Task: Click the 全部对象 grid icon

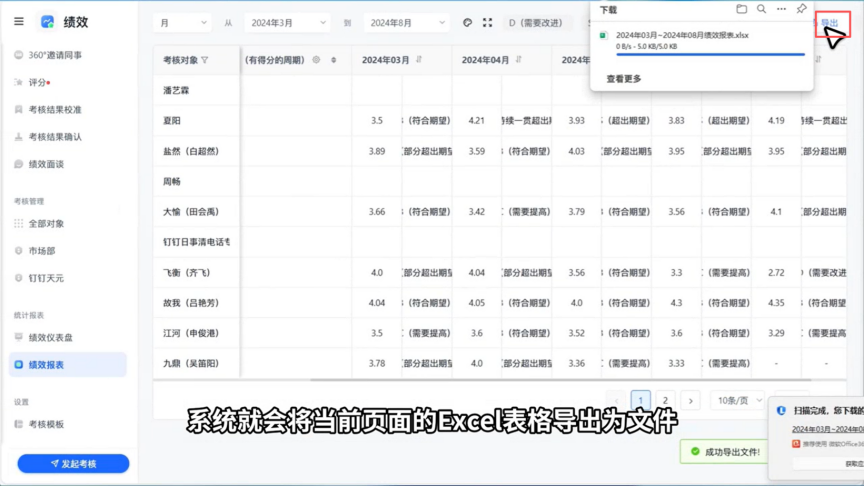Action: (x=19, y=224)
